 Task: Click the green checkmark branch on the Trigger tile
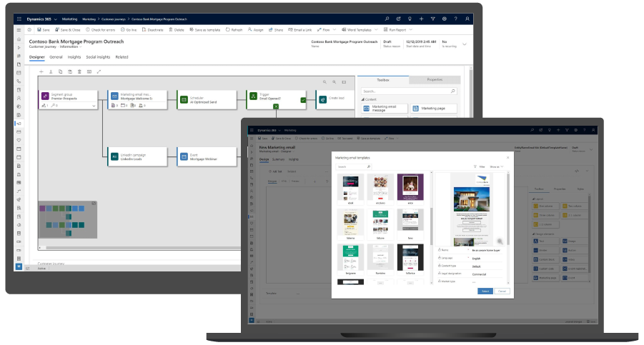(x=303, y=100)
